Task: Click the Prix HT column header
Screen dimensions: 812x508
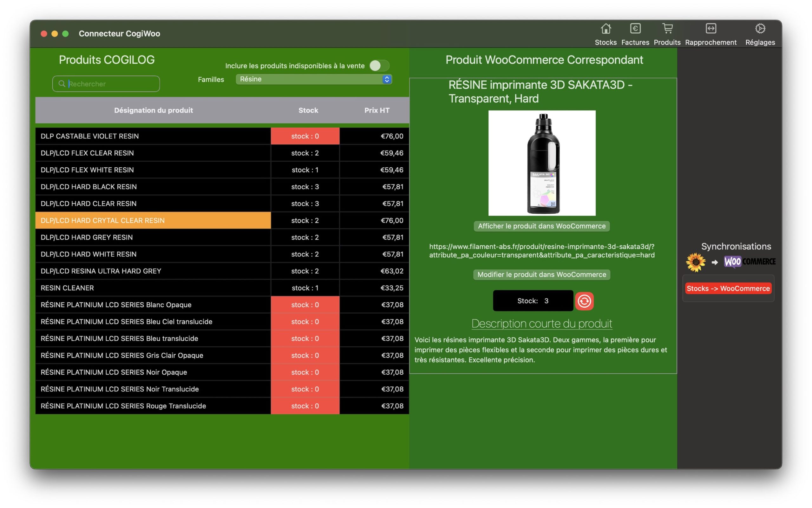Action: point(377,110)
